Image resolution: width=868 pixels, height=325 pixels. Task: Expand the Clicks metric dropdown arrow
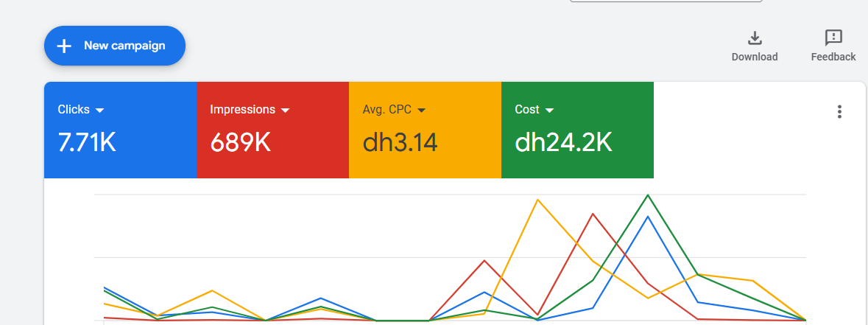(x=100, y=110)
